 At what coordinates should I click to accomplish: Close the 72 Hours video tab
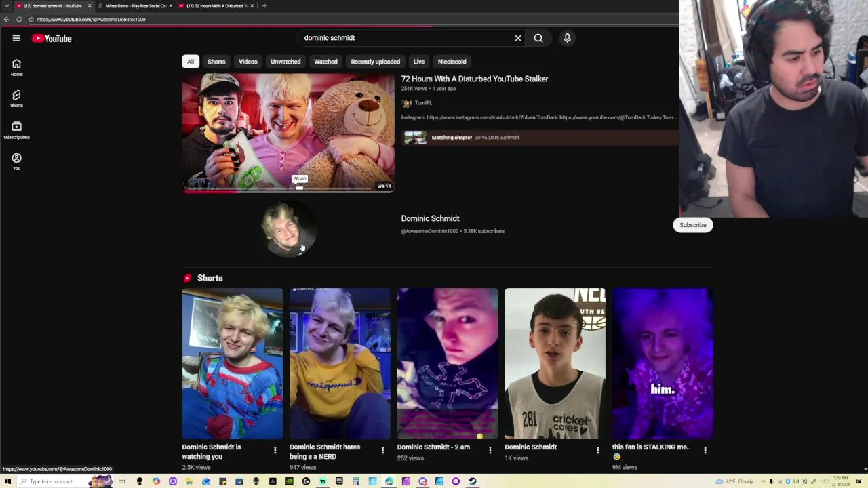point(252,6)
